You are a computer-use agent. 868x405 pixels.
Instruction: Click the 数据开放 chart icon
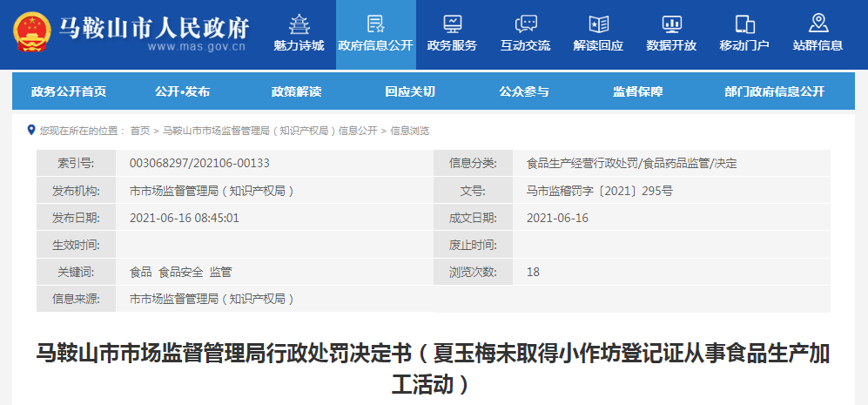tap(671, 24)
